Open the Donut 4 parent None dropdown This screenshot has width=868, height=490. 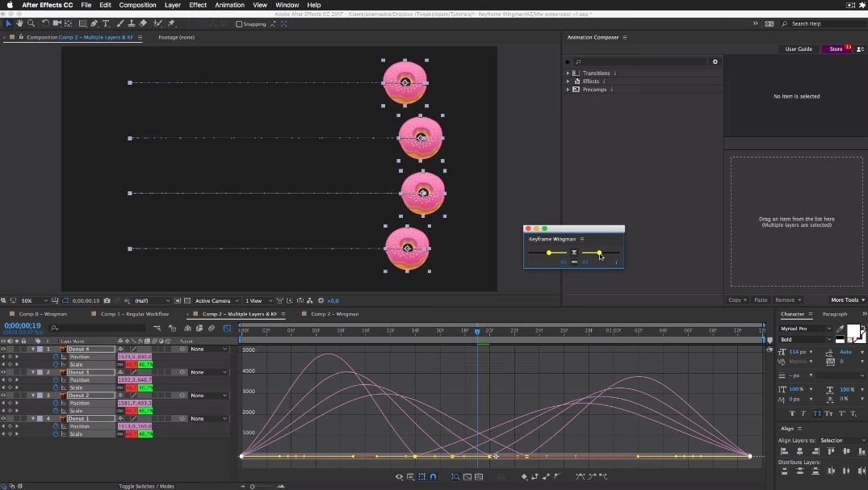click(x=208, y=350)
